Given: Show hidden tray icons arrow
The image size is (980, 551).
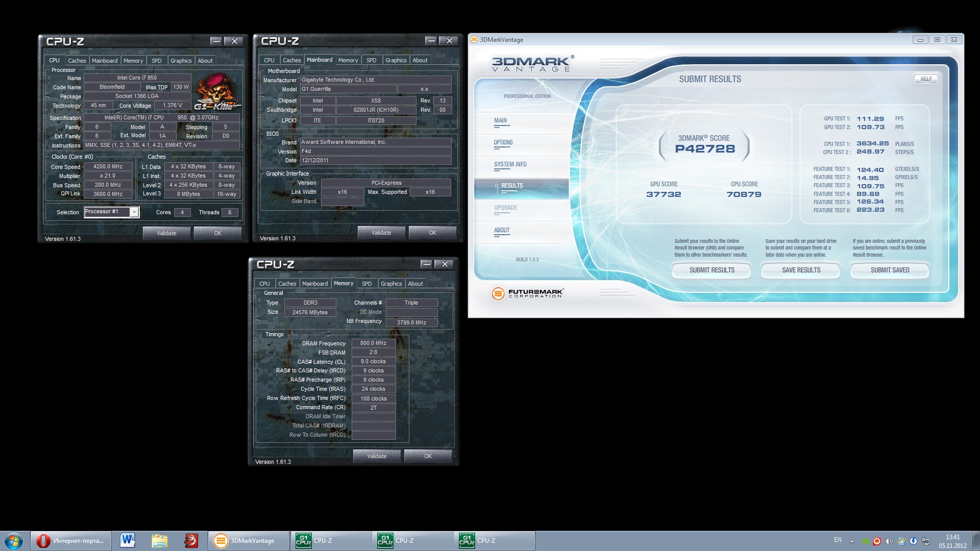Looking at the screenshot, I should coord(852,541).
